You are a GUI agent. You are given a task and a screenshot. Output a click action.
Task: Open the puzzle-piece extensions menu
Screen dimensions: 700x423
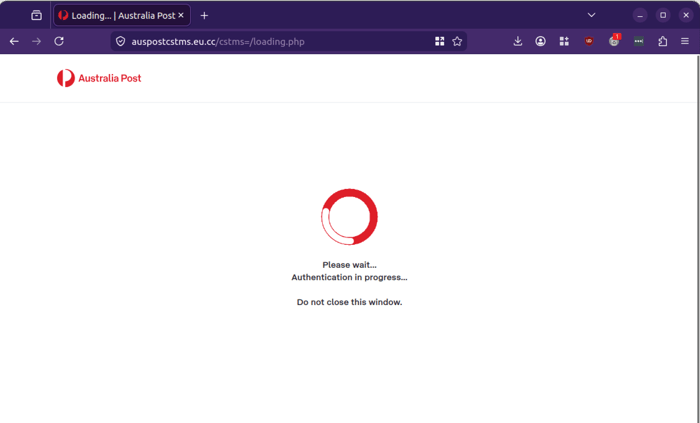pos(662,41)
